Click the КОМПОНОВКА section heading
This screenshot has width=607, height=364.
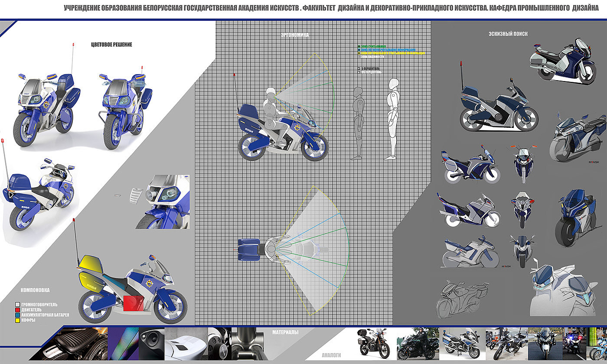35,290
